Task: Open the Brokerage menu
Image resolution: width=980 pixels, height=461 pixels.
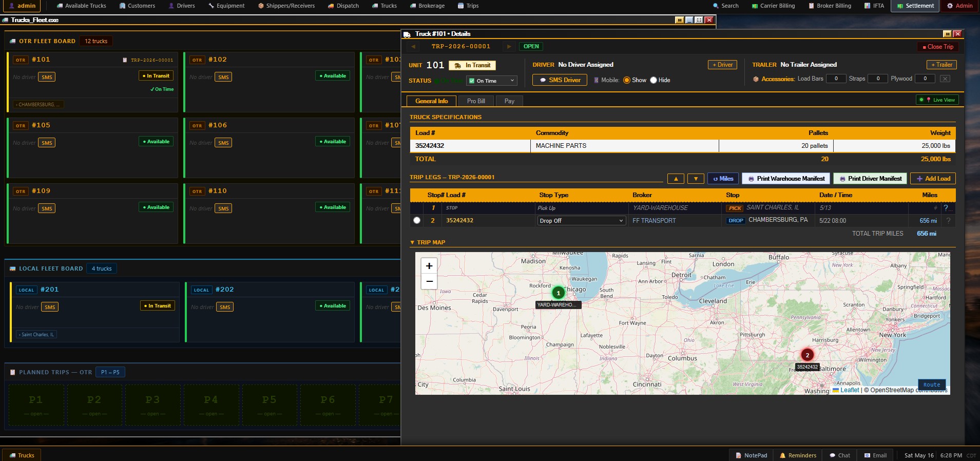Action: pyautogui.click(x=427, y=6)
